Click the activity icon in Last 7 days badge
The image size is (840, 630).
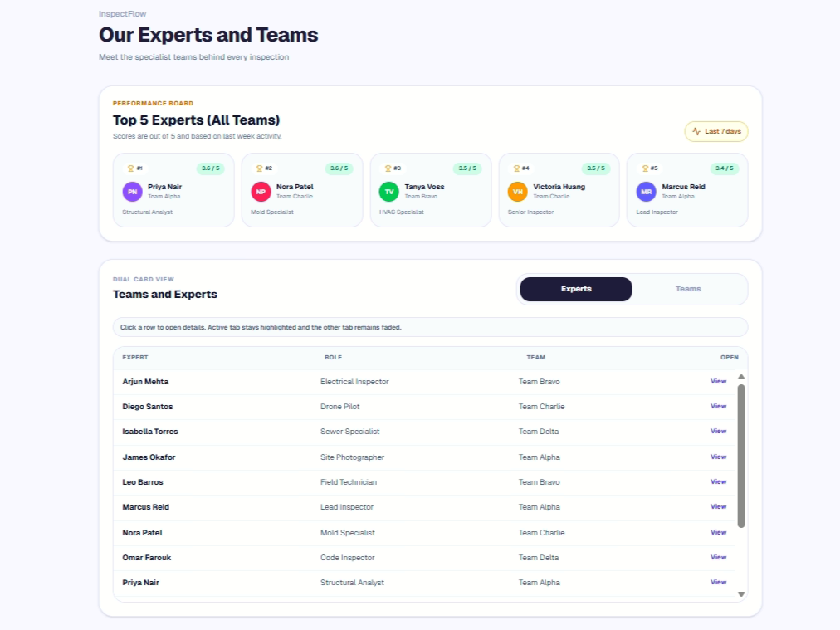point(696,131)
